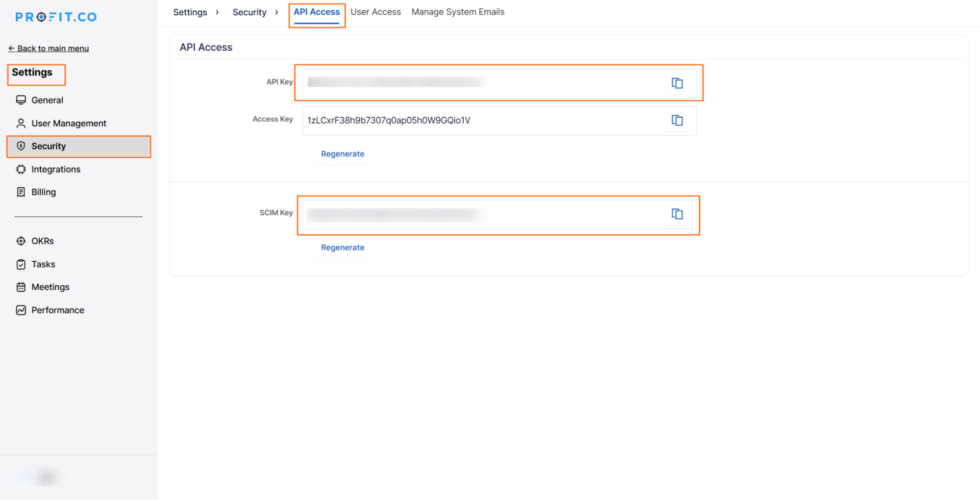Click the Profit.co logo
The image size is (980, 500).
(56, 17)
